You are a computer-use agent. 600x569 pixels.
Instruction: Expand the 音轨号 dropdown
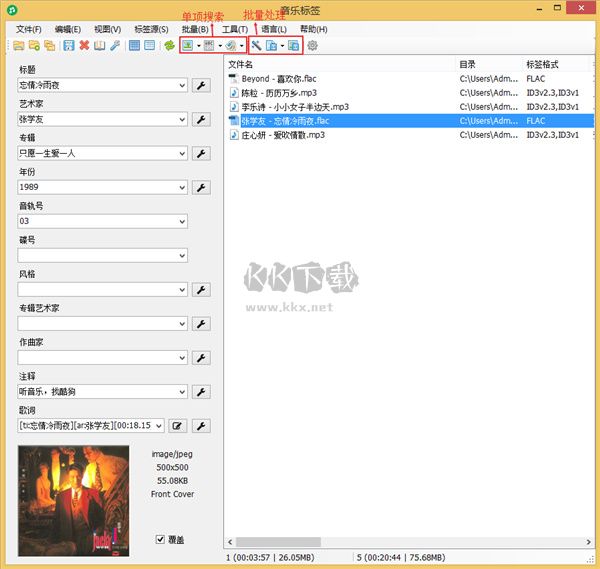(182, 222)
